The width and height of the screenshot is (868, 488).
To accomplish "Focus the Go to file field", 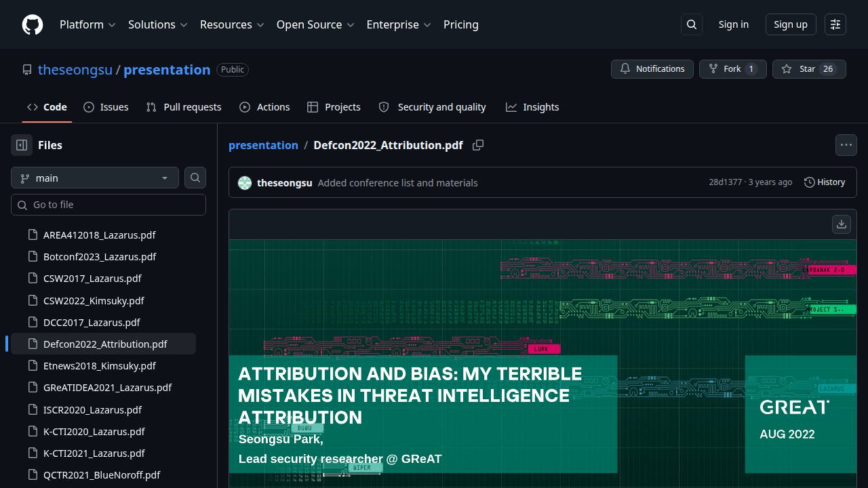I will click(x=108, y=205).
